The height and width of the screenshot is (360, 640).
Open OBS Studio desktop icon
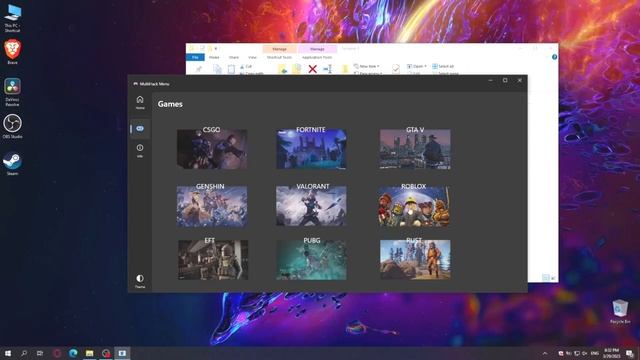pos(12,127)
